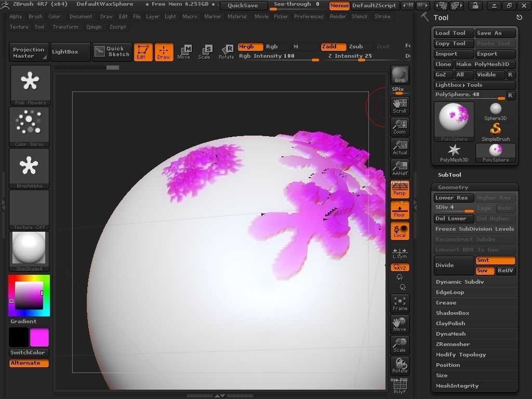Open the Pink Flowers brush picker
Viewport: 532px width, 399px height.
pos(30,86)
